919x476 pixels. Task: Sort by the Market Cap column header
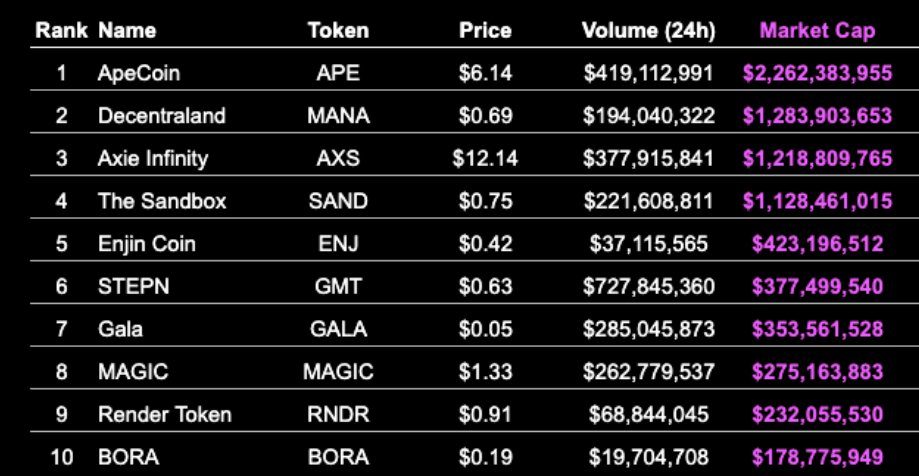(817, 30)
